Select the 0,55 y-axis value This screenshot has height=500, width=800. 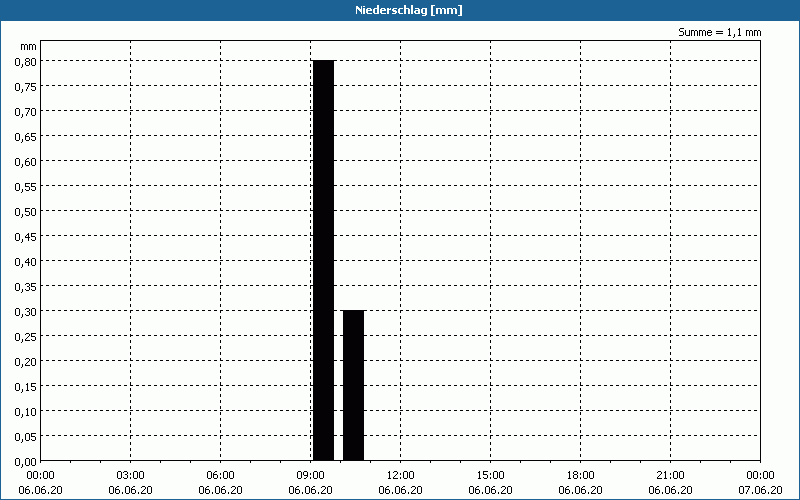click(x=26, y=187)
